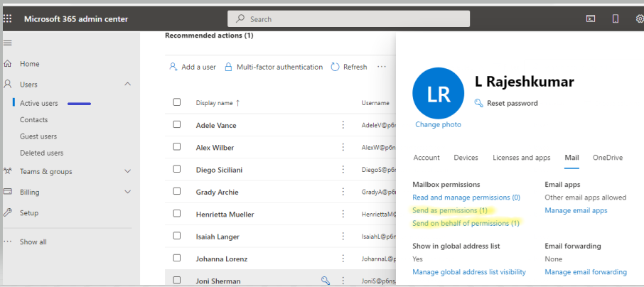This screenshot has height=287, width=644.
Task: Click into the Search box
Action: [x=349, y=19]
